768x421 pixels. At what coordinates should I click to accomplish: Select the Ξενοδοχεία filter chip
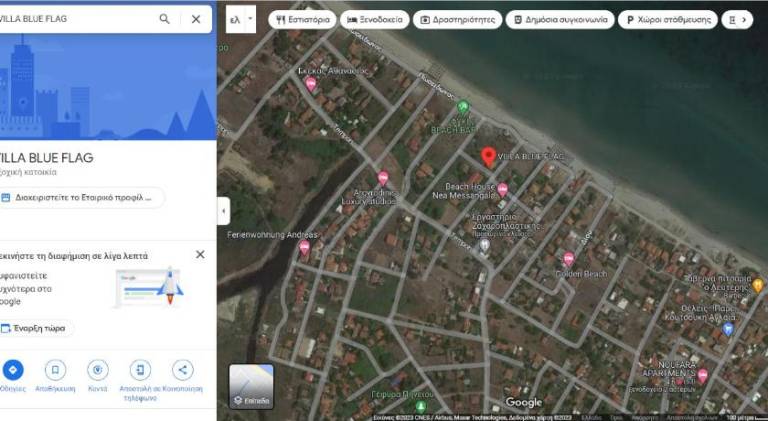(x=375, y=20)
